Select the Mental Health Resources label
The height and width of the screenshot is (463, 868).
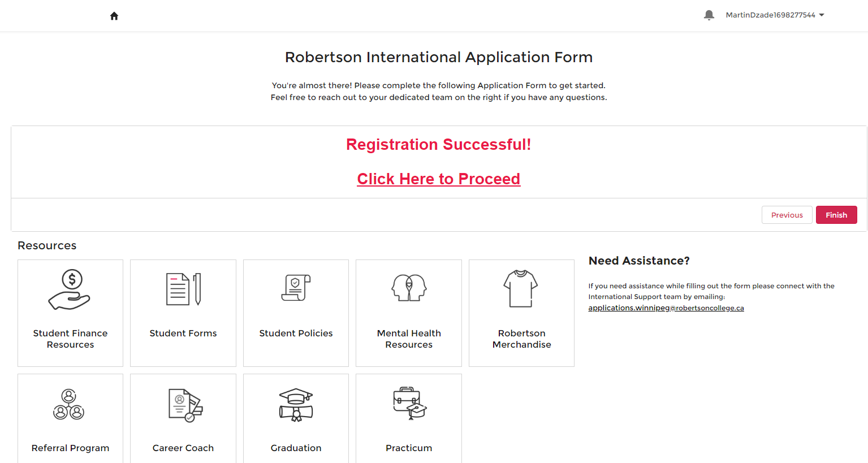(409, 339)
